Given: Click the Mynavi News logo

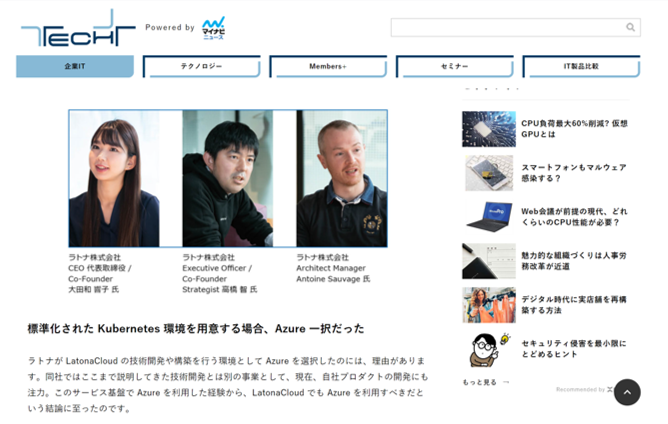Looking at the screenshot, I should pos(213,28).
